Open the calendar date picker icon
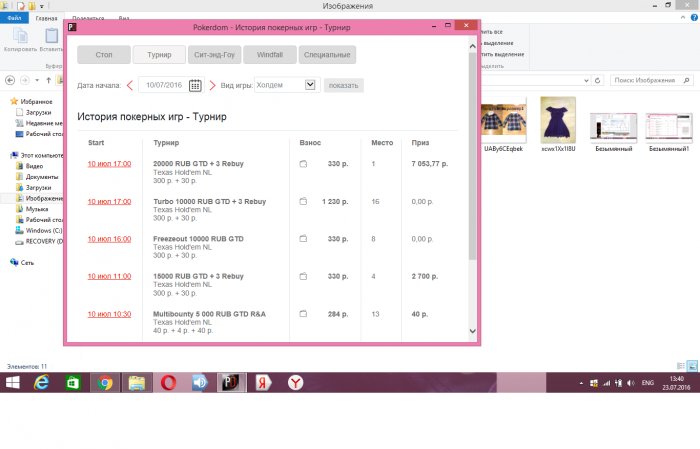The image size is (700, 449). click(195, 85)
